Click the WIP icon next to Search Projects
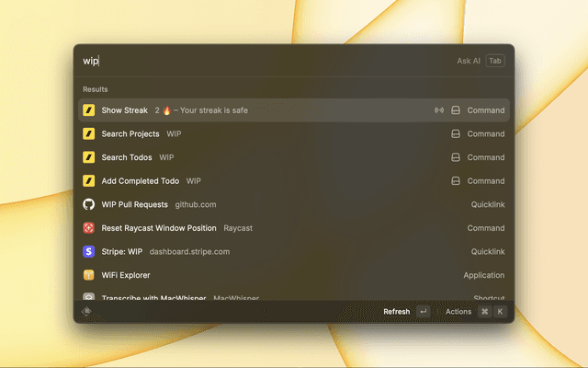Image resolution: width=588 pixels, height=368 pixels. (89, 133)
